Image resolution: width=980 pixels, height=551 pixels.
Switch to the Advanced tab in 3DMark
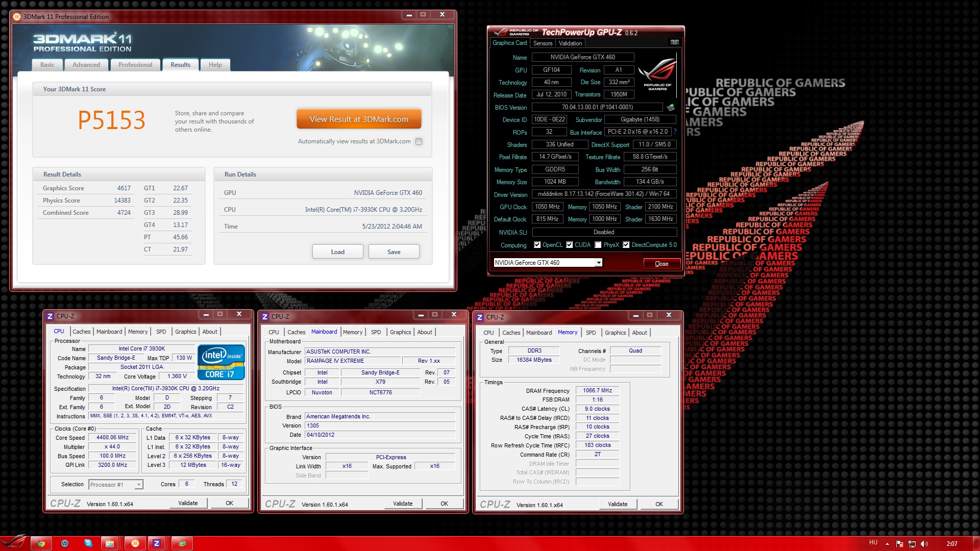(86, 65)
